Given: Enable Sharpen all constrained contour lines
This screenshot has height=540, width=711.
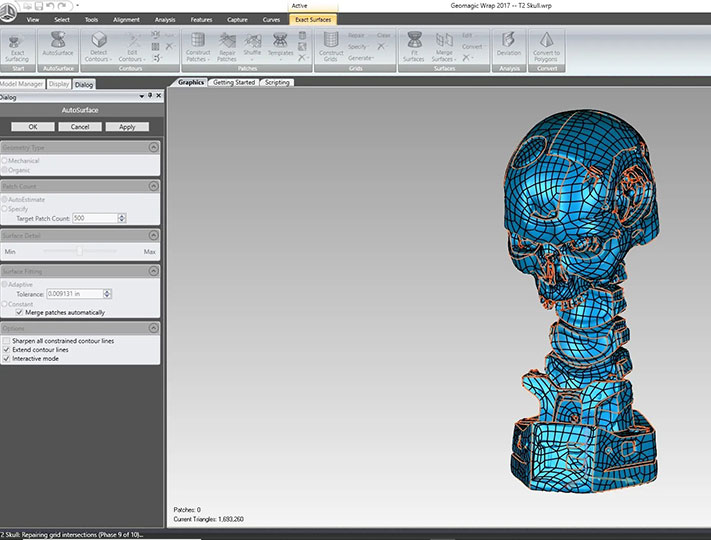Looking at the screenshot, I should pyautogui.click(x=7, y=341).
